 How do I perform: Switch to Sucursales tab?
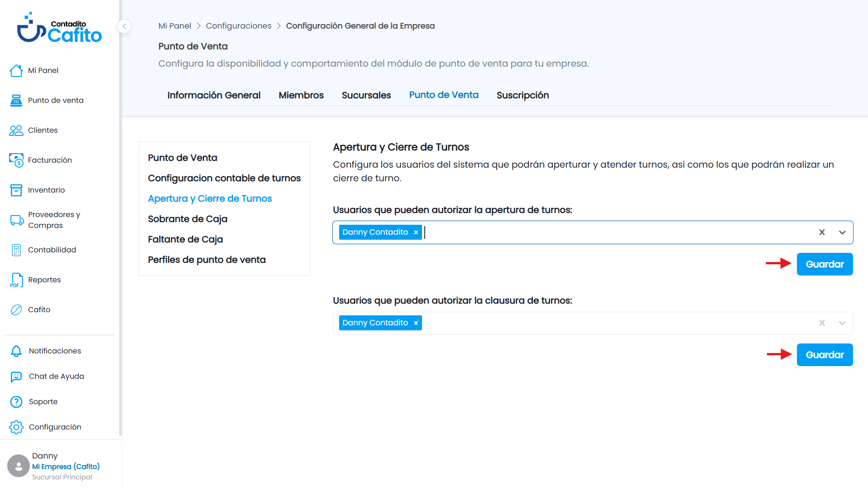coord(366,95)
